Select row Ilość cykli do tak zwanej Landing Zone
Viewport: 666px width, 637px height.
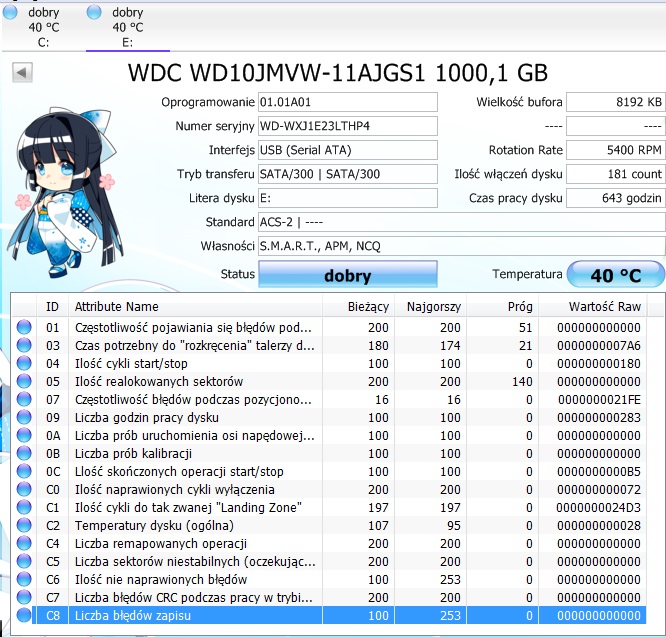pyautogui.click(x=329, y=507)
